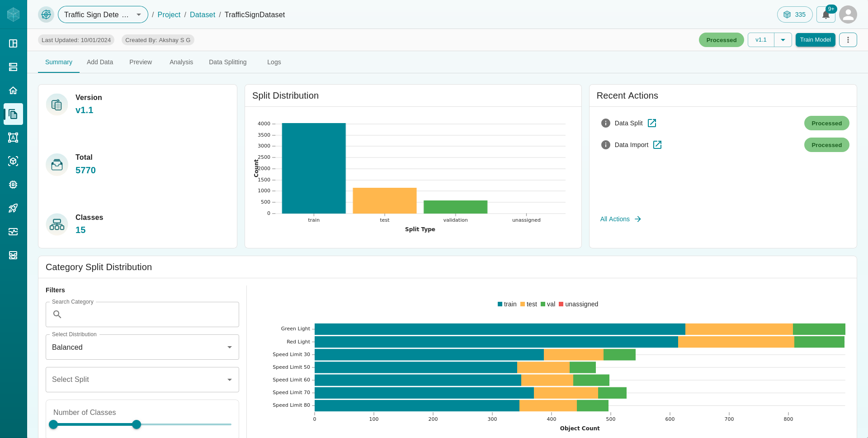This screenshot has height=438, width=868.
Task: Switch to the Summary tab
Action: (x=59, y=62)
